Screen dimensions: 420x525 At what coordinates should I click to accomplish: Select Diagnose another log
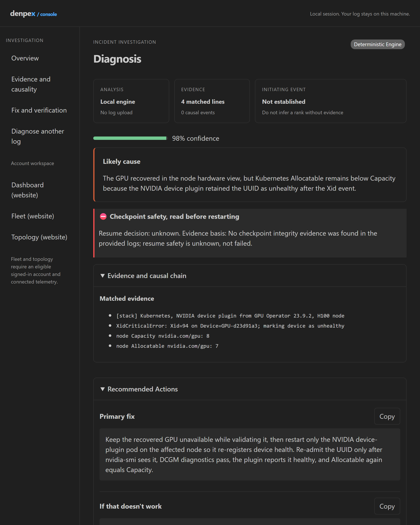[x=38, y=136]
